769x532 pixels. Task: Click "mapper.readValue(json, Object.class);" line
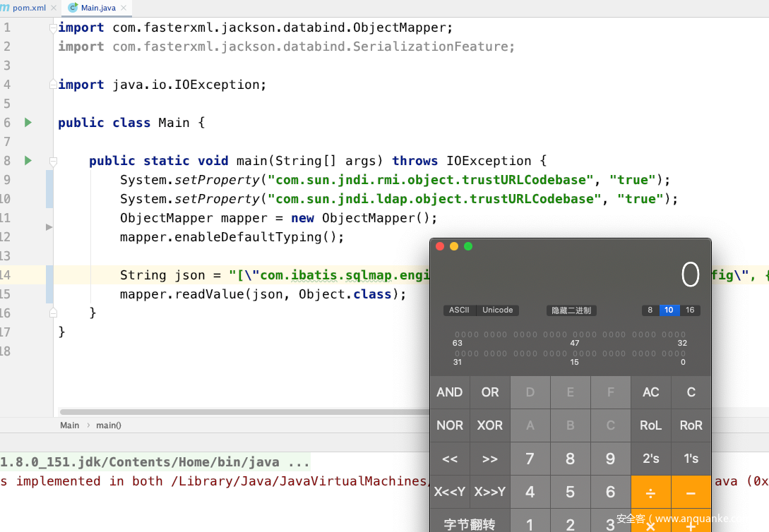pos(263,294)
